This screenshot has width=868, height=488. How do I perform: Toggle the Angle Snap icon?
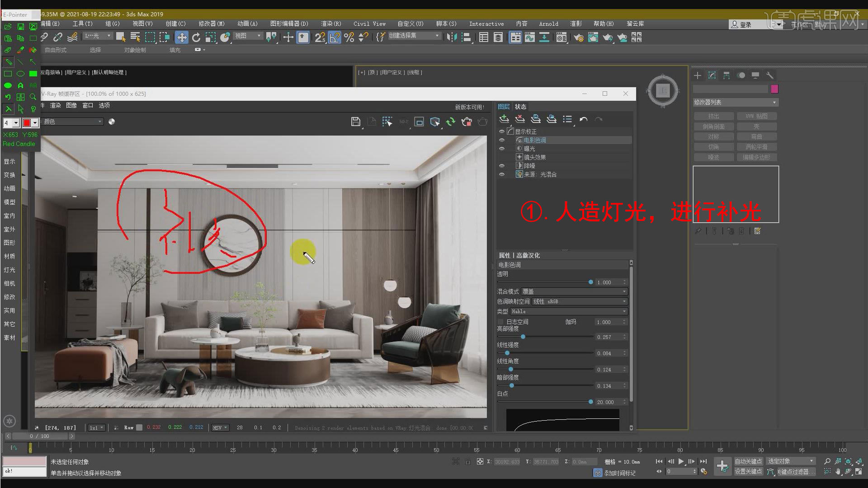coord(335,38)
